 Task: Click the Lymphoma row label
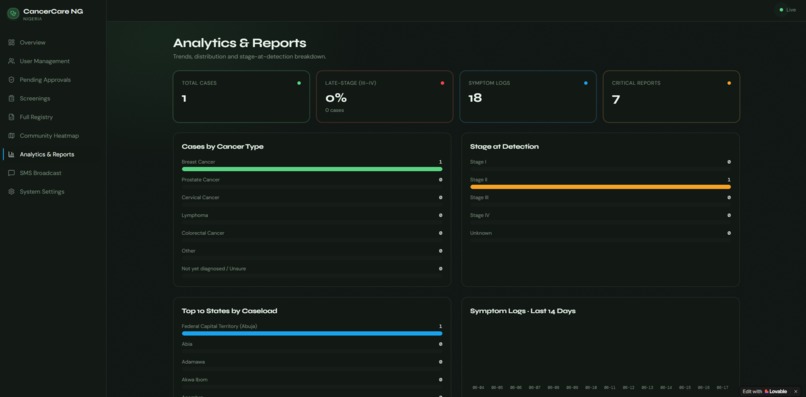(x=195, y=215)
